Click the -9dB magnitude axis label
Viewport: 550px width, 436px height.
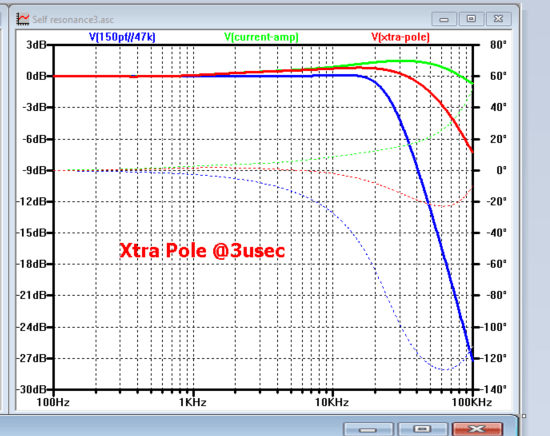tap(34, 170)
